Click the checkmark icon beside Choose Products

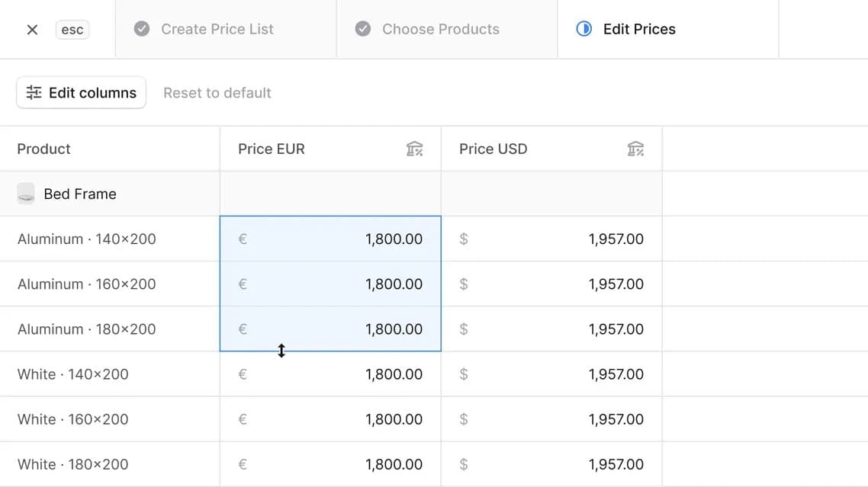tap(362, 28)
